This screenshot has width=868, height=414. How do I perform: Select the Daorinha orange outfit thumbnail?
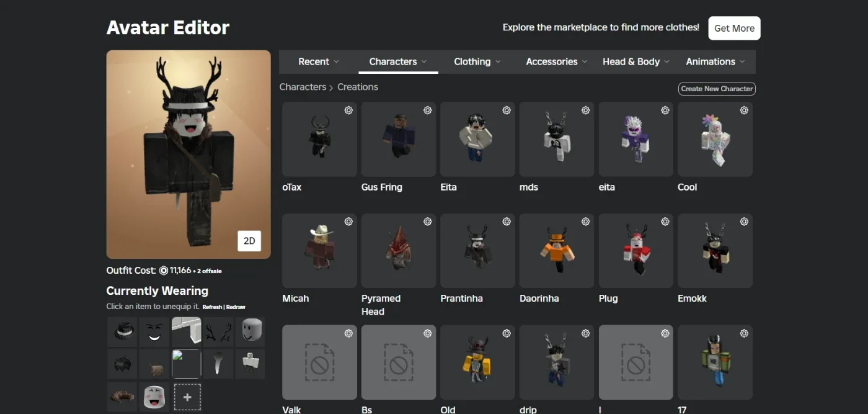click(557, 251)
